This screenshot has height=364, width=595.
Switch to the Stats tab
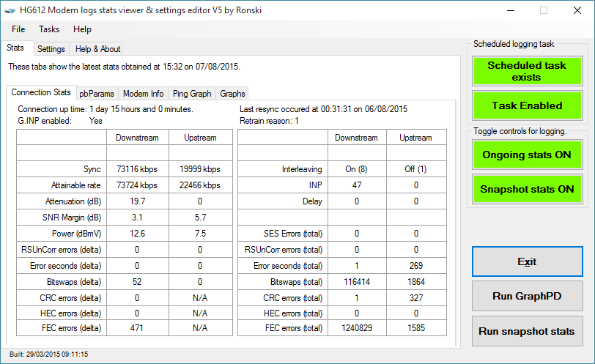15,48
